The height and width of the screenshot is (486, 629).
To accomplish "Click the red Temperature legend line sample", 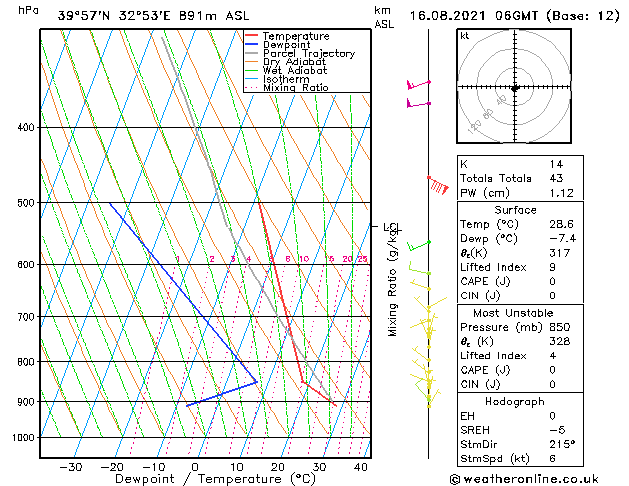I will (251, 36).
